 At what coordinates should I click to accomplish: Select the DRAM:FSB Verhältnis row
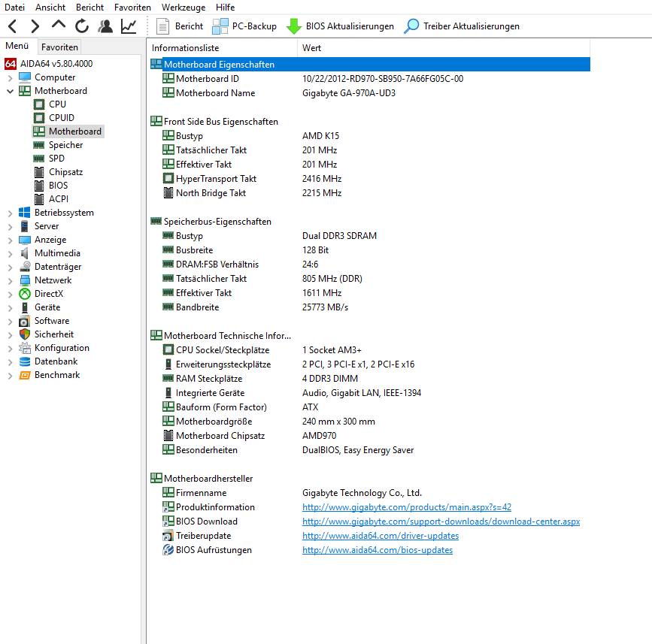coord(370,265)
